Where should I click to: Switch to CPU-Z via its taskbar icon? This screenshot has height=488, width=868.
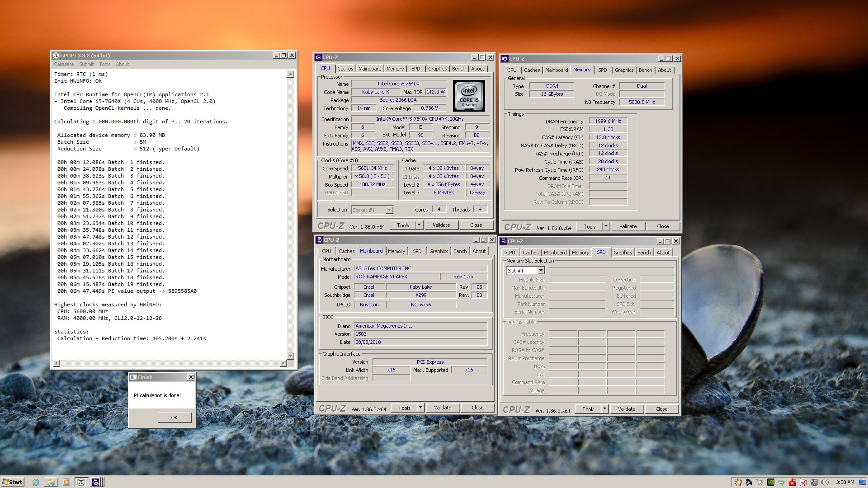[96, 482]
